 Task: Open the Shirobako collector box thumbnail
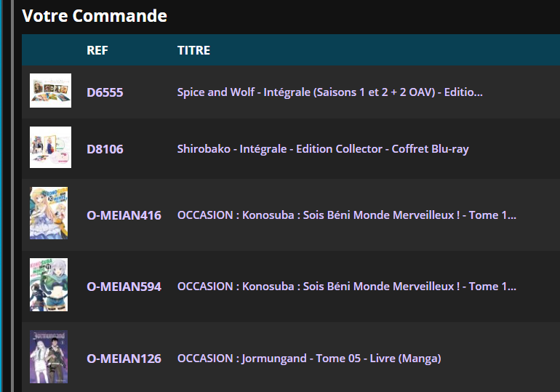click(x=50, y=148)
